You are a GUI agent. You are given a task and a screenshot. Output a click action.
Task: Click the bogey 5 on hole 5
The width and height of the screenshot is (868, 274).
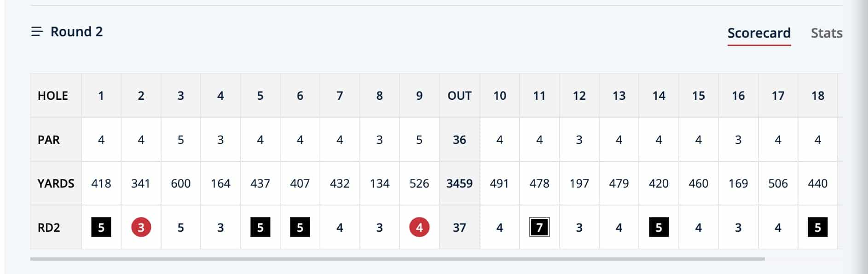(x=260, y=227)
